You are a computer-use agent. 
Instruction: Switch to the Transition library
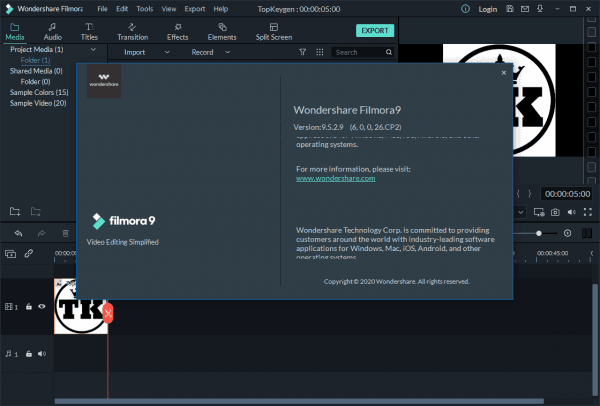(133, 30)
